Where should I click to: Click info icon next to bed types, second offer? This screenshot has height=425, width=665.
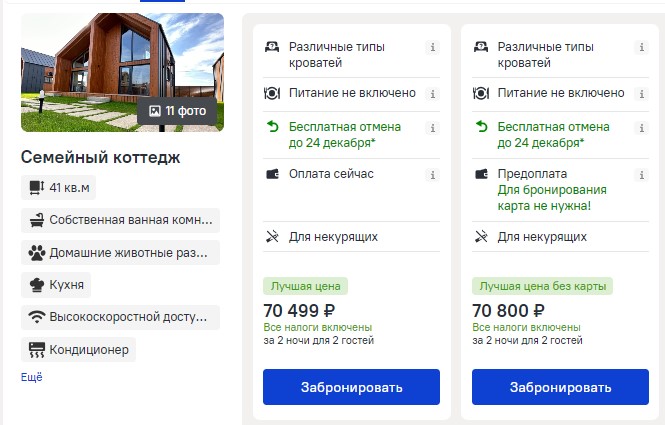coord(641,47)
